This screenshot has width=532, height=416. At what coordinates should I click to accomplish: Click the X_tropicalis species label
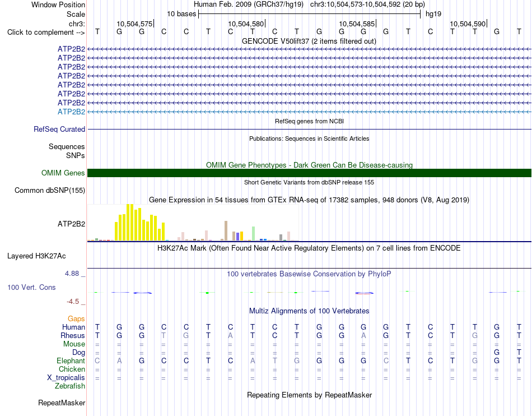[x=66, y=378]
